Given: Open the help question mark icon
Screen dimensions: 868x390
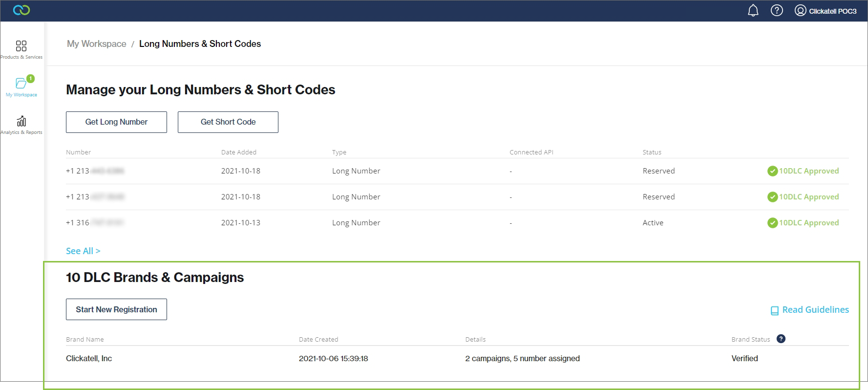Looking at the screenshot, I should [x=777, y=11].
